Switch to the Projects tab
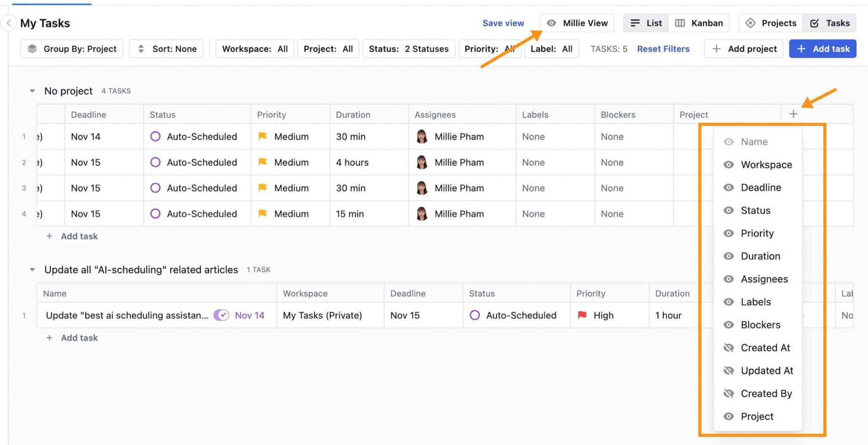868x445 pixels. (x=771, y=23)
